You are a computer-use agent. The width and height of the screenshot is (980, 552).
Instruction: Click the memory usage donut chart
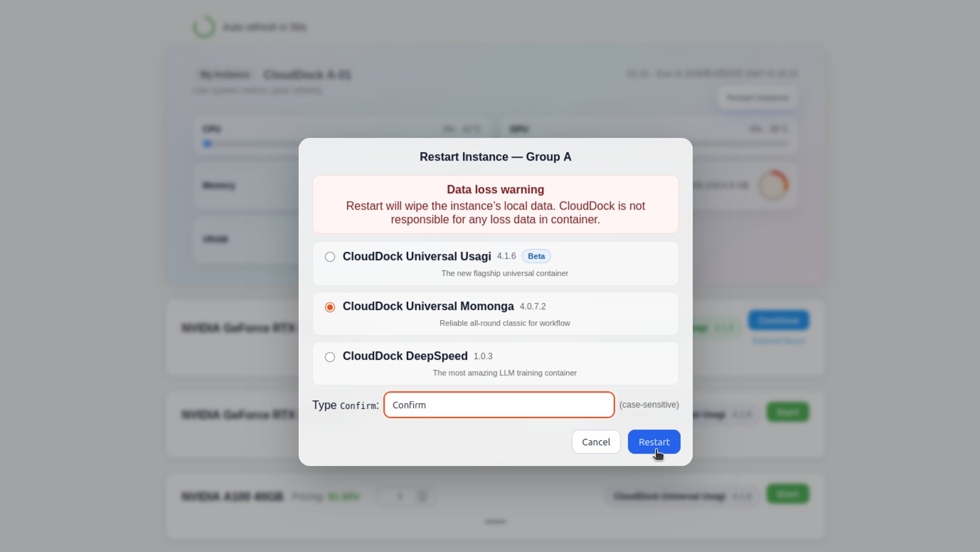[773, 186]
